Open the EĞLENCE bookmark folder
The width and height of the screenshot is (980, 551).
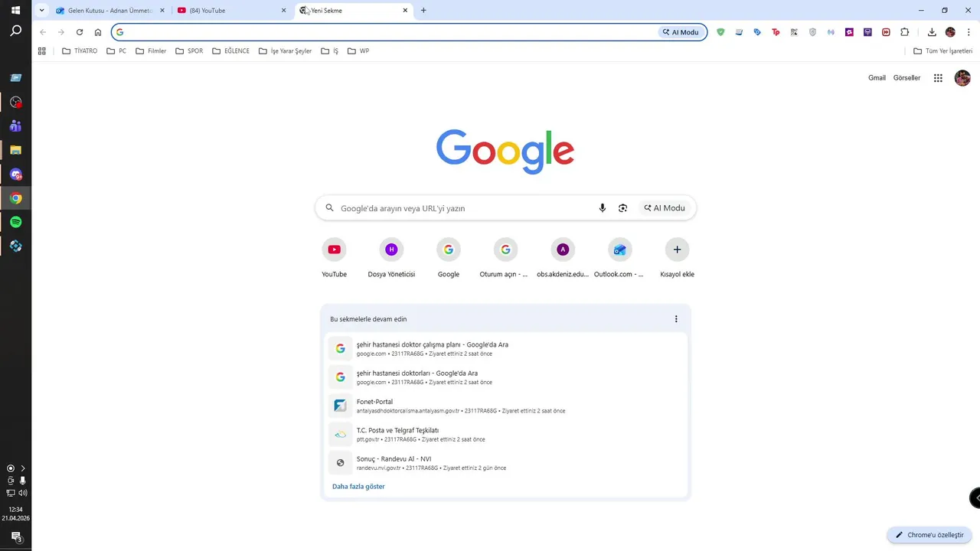[231, 51]
